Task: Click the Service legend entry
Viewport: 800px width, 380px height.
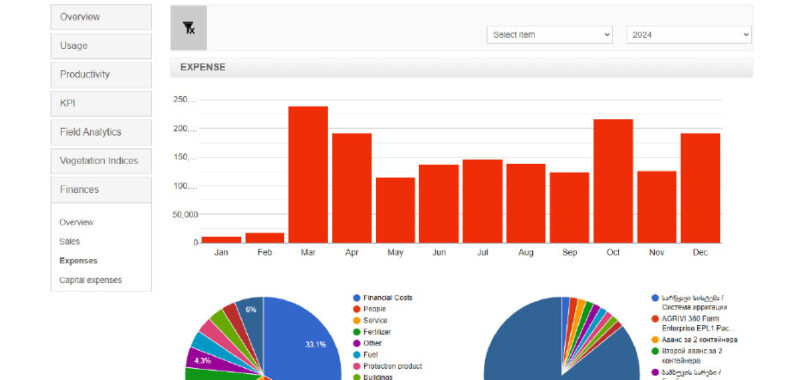Action: (370, 320)
